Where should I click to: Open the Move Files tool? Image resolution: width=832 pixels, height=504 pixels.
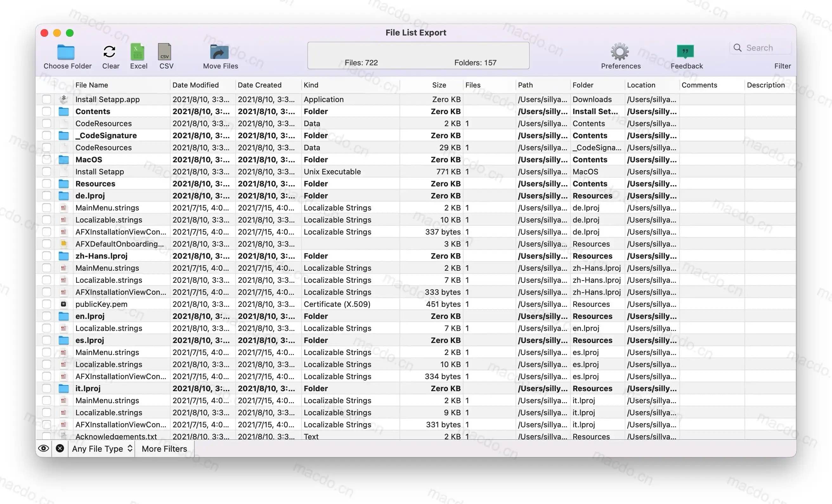[x=219, y=52]
